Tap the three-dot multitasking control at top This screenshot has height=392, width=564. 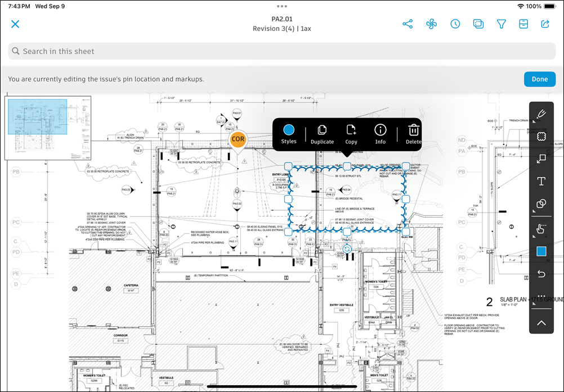click(x=282, y=6)
